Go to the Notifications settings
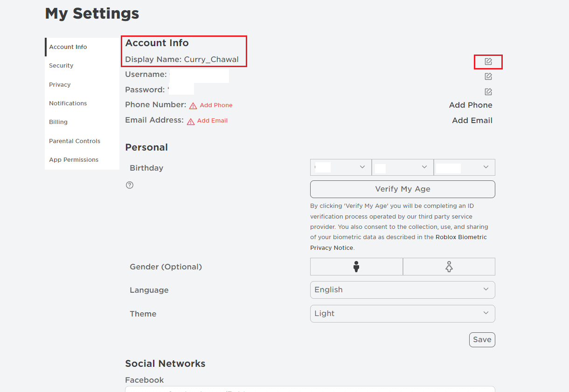 pyautogui.click(x=68, y=103)
